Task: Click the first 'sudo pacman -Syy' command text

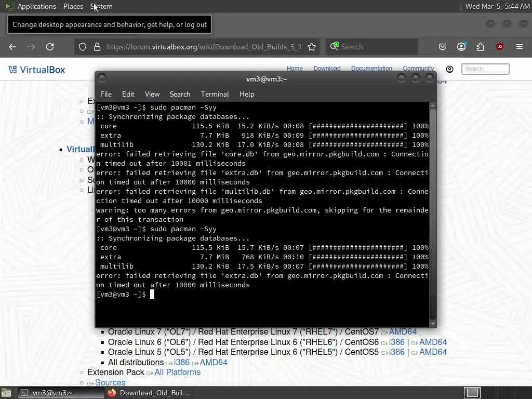Action: coord(183,107)
